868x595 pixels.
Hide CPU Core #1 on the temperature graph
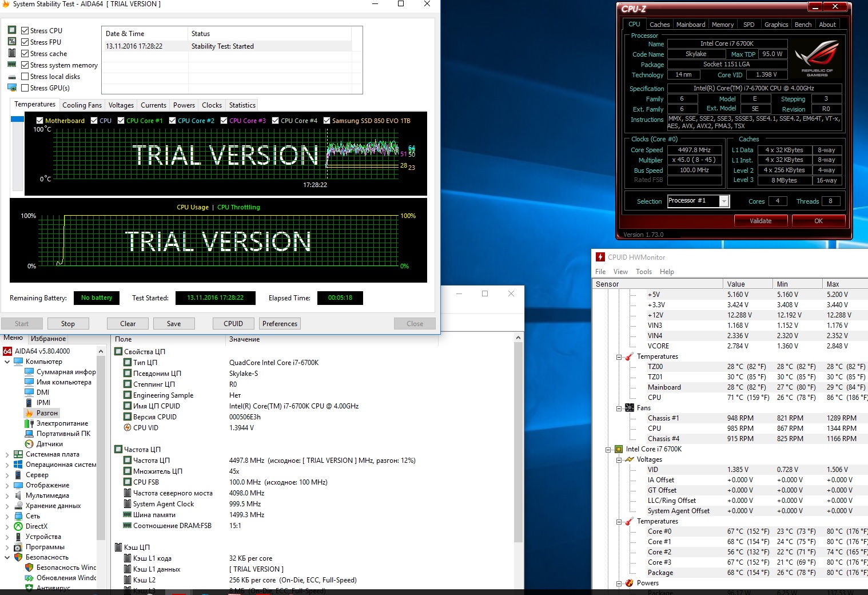(121, 121)
